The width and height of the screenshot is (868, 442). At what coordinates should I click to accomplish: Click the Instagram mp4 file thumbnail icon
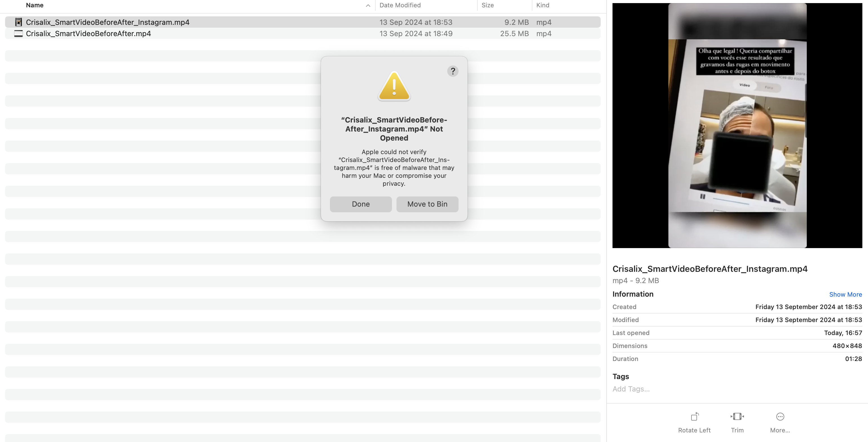click(x=19, y=22)
